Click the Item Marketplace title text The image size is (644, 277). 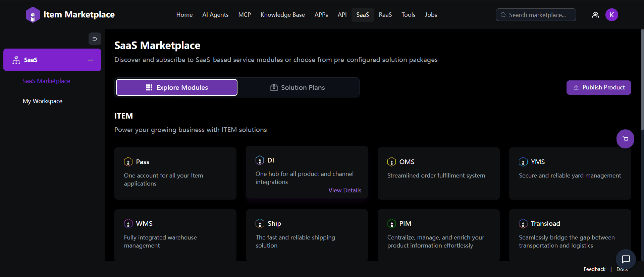[79, 15]
